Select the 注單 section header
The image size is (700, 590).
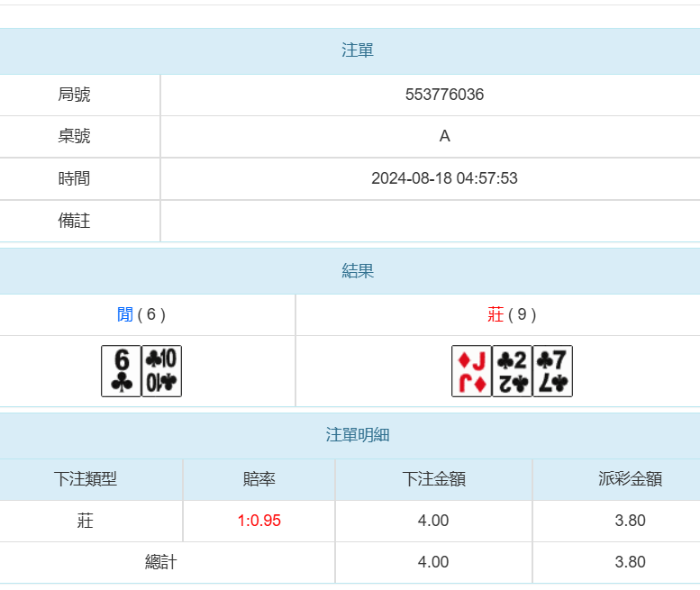[358, 50]
